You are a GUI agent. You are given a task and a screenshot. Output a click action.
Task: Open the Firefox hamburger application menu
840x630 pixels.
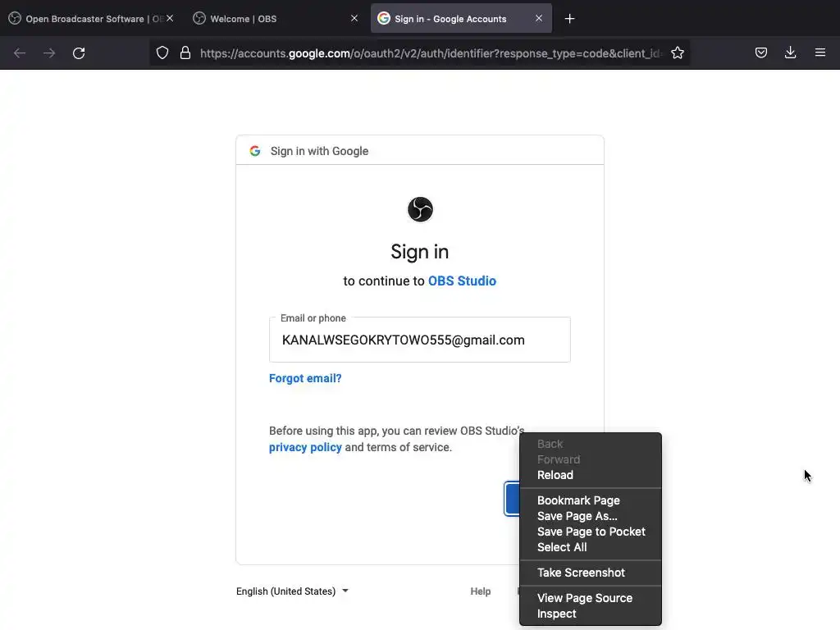point(820,52)
